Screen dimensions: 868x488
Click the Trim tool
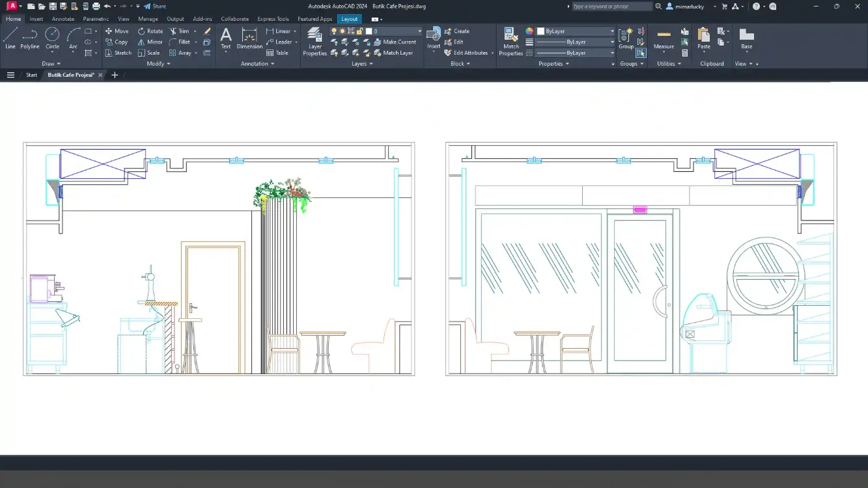tap(179, 31)
